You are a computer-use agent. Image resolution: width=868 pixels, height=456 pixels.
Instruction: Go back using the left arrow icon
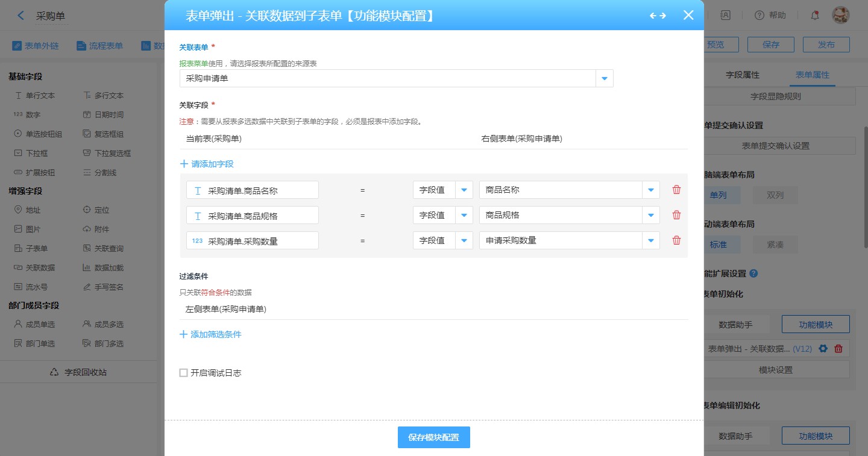(21, 16)
